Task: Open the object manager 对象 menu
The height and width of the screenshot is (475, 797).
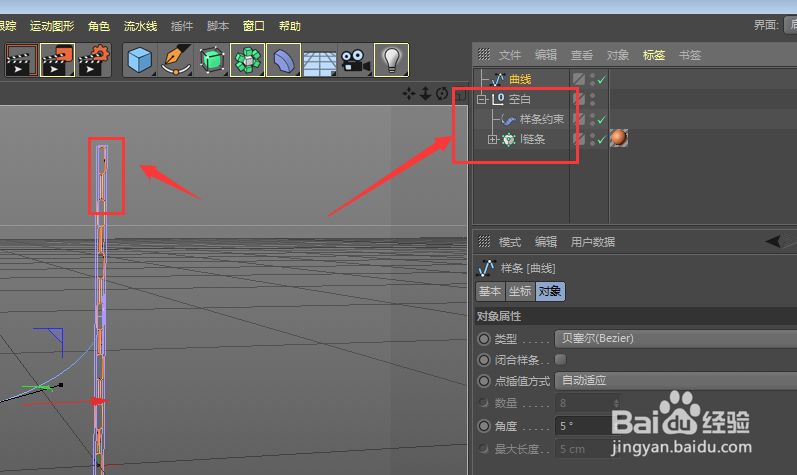Action: (618, 55)
